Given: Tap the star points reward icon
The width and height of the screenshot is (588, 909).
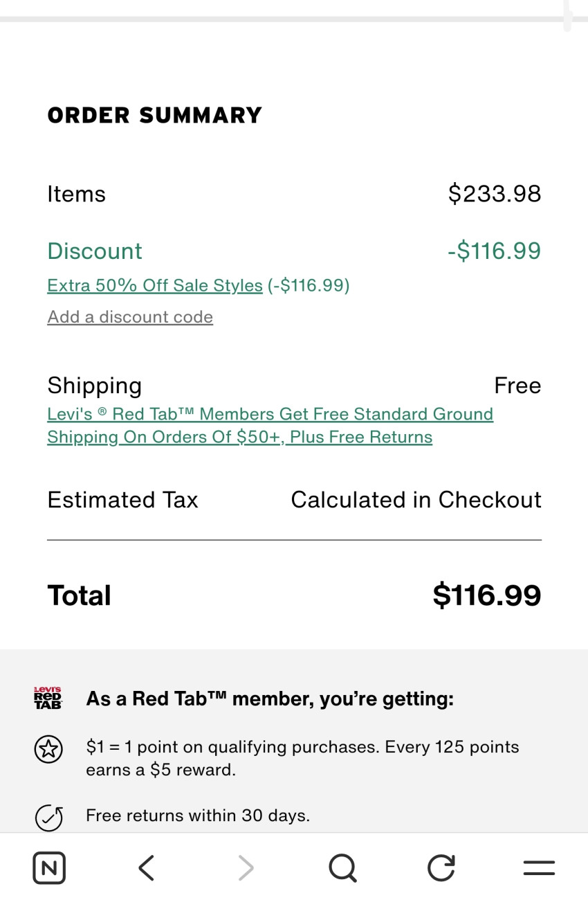Looking at the screenshot, I should pyautogui.click(x=48, y=749).
